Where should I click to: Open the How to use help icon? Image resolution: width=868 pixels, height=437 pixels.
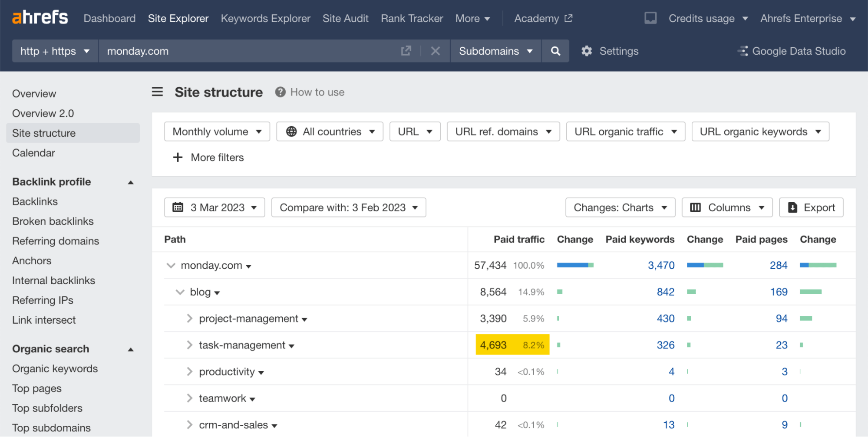pos(281,92)
